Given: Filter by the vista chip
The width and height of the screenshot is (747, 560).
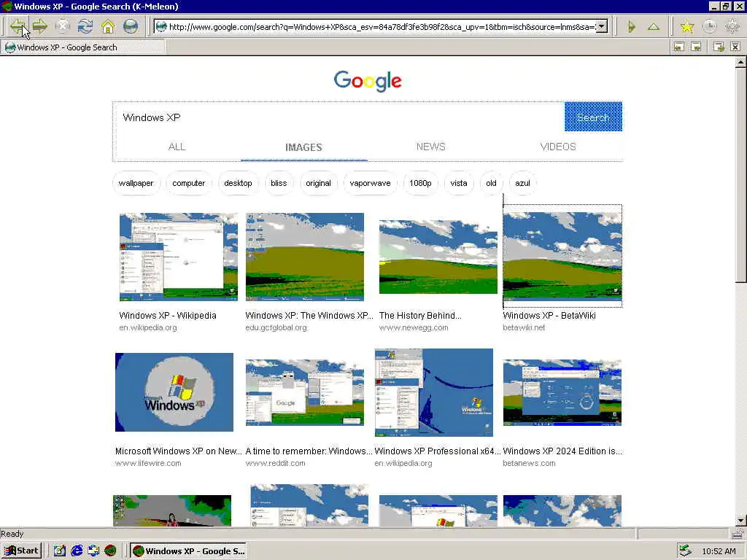Looking at the screenshot, I should (x=459, y=183).
